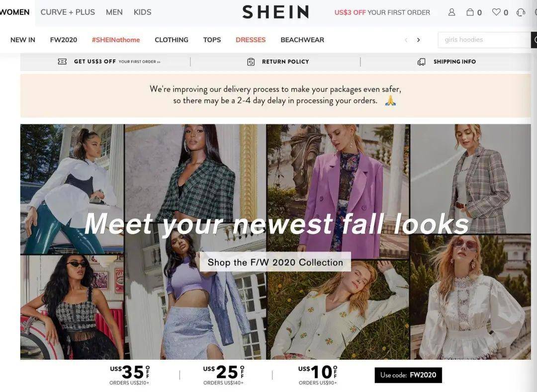537x392 pixels.
Task: Expand the CLOTHING category menu
Action: click(172, 40)
